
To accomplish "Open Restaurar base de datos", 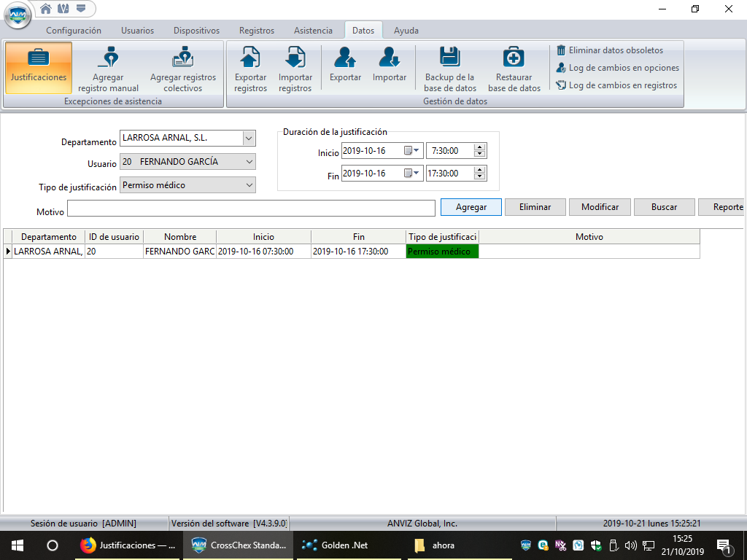I will [514, 69].
